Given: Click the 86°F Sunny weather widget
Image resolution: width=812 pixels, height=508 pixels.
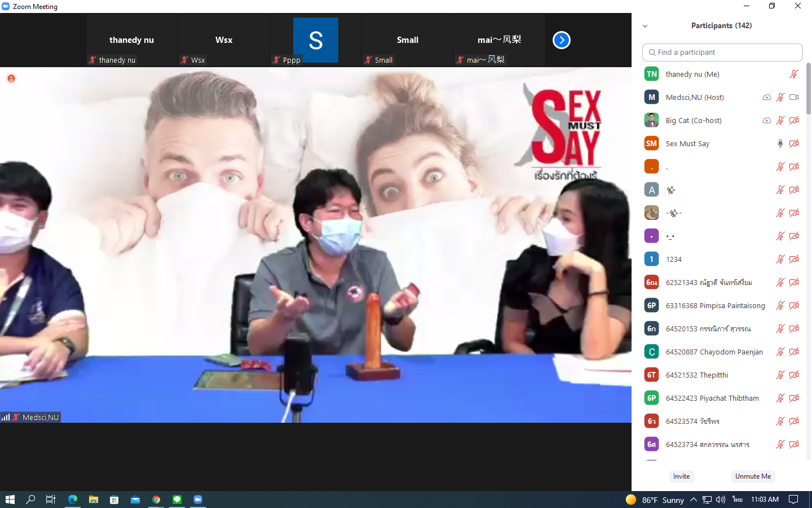Looking at the screenshot, I should pos(655,500).
